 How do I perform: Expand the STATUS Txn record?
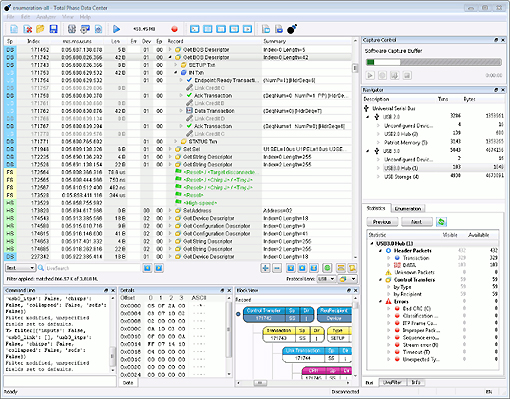pos(176,141)
